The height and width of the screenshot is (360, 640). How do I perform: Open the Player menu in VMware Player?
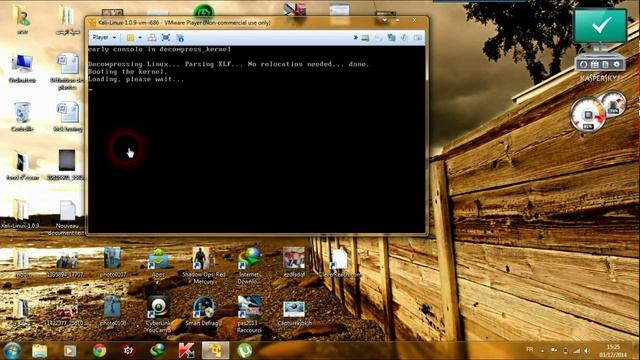[x=104, y=38]
